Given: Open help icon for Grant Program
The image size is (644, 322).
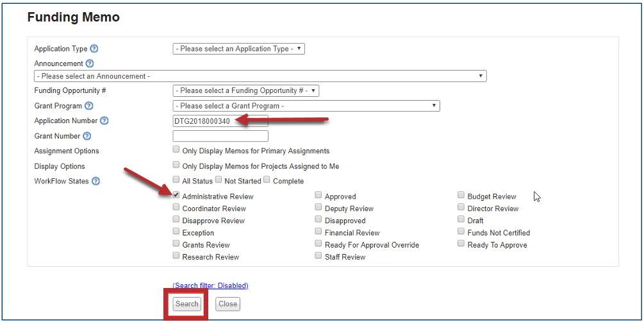Looking at the screenshot, I should click(89, 106).
